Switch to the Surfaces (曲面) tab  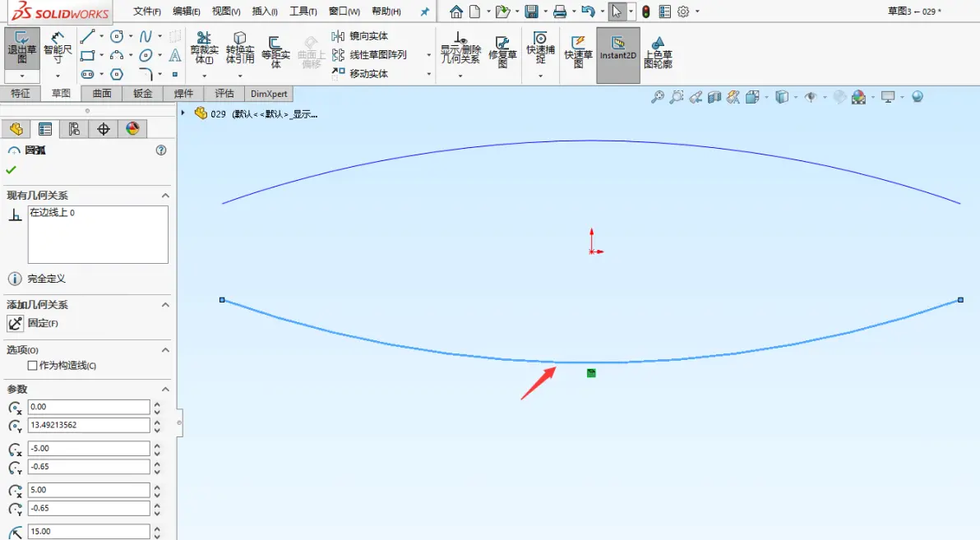coord(102,94)
